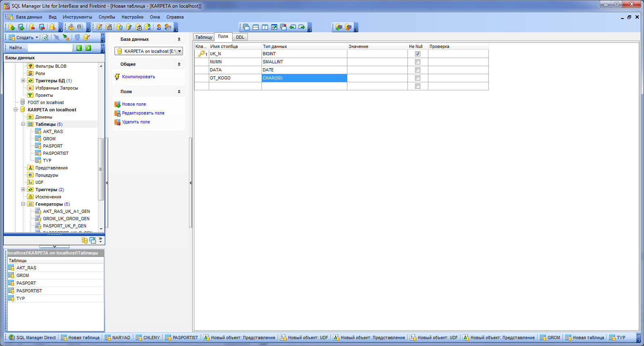Click the Backup Database cassette icon
The width and height of the screenshot is (644, 346).
pyautogui.click(x=339, y=27)
